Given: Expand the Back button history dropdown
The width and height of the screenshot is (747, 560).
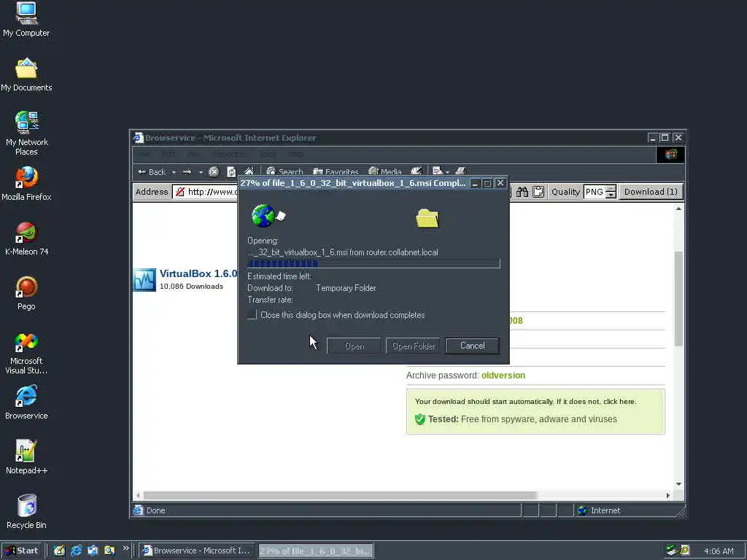Looking at the screenshot, I should pos(174,172).
